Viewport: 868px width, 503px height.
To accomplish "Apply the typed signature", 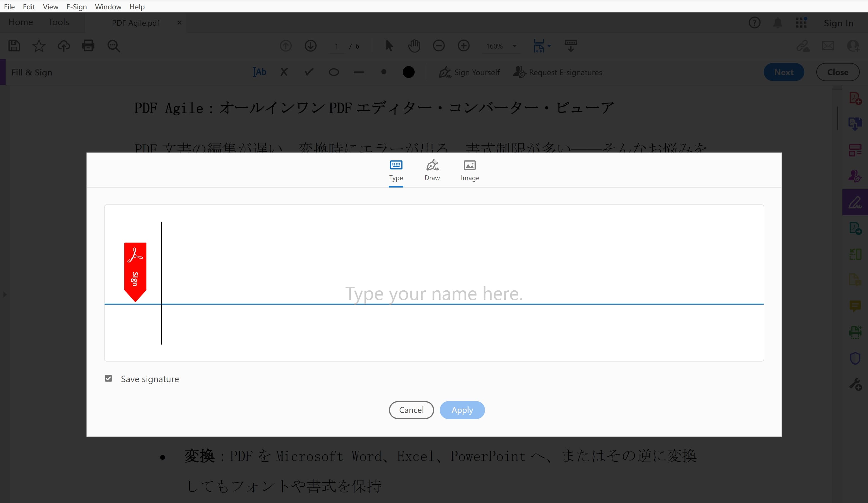I will tap(462, 410).
